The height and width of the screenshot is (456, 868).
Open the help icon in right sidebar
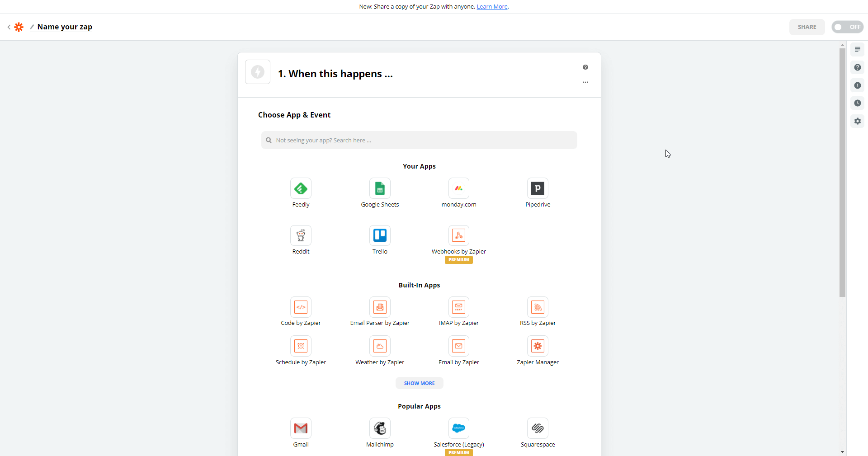(858, 67)
